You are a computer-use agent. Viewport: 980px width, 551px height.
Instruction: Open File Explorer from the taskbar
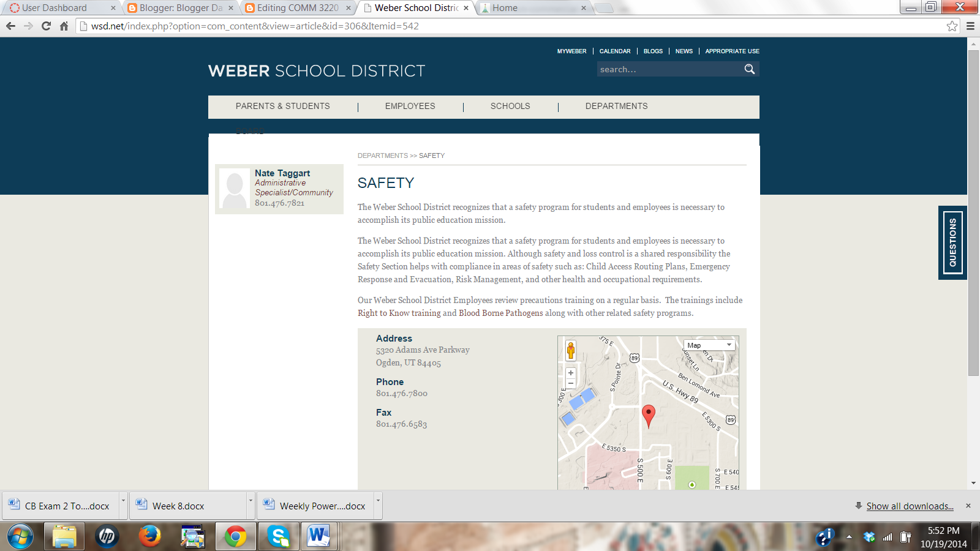64,536
